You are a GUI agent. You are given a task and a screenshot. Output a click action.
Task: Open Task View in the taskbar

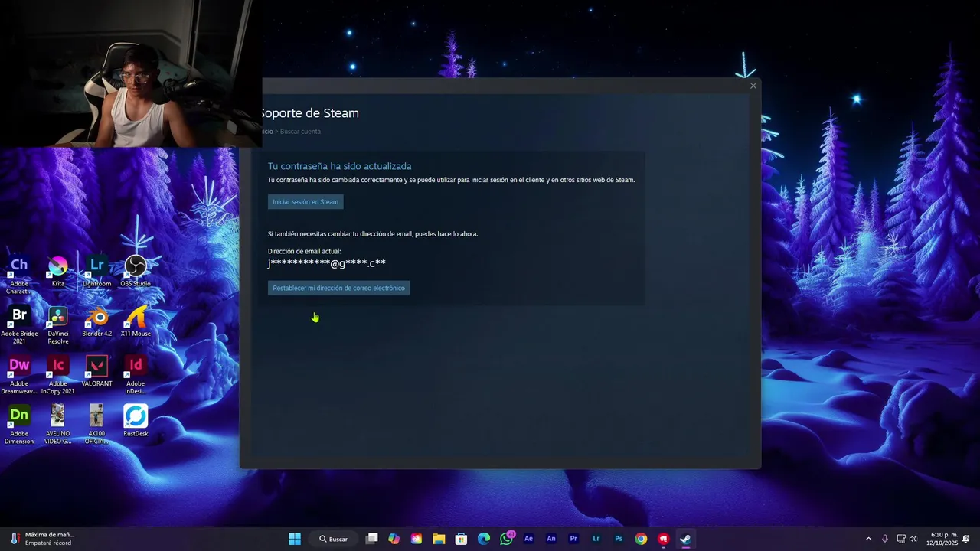point(371,539)
